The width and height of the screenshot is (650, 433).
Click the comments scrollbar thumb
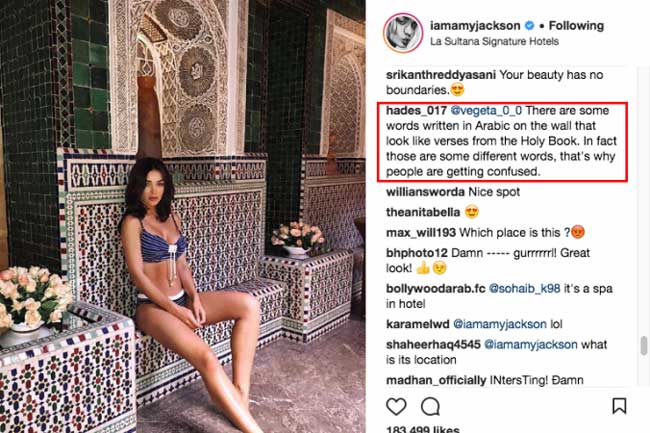click(x=644, y=346)
